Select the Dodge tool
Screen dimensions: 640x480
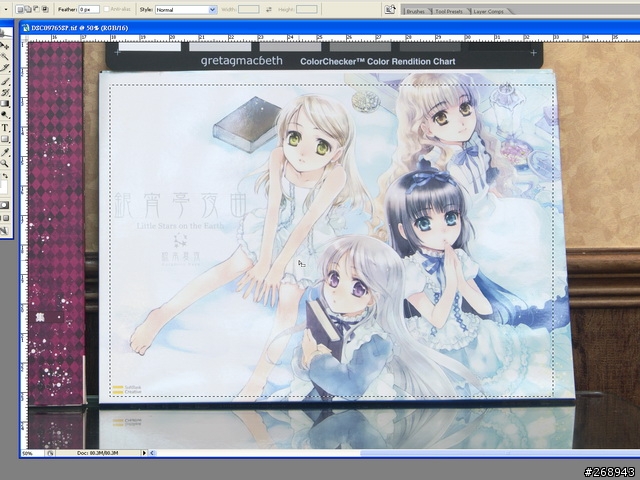tap(5, 116)
